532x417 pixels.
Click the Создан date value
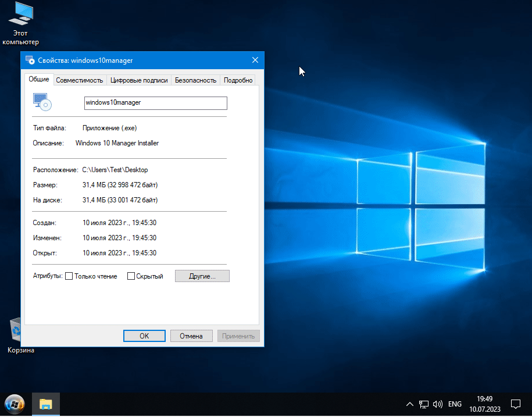(119, 223)
